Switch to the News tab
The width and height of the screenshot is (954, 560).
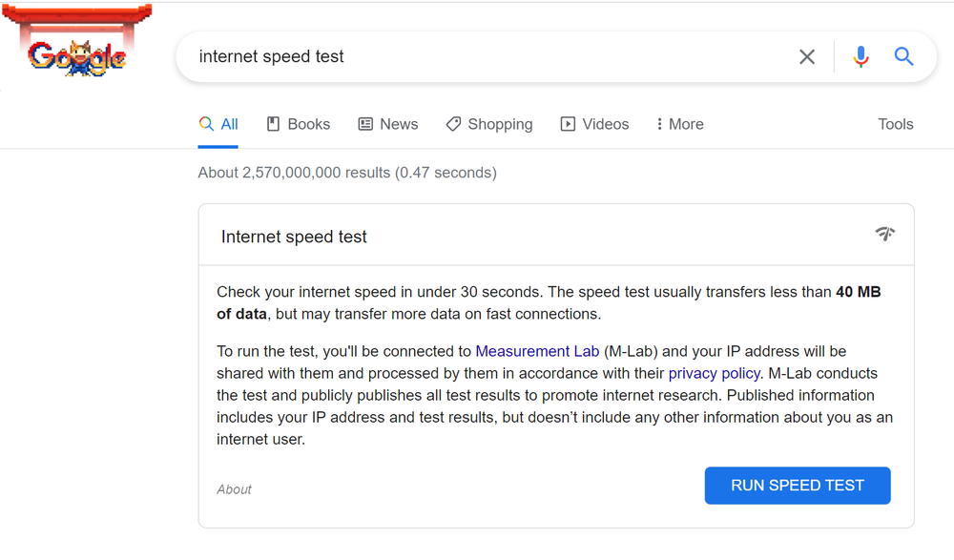pos(388,124)
